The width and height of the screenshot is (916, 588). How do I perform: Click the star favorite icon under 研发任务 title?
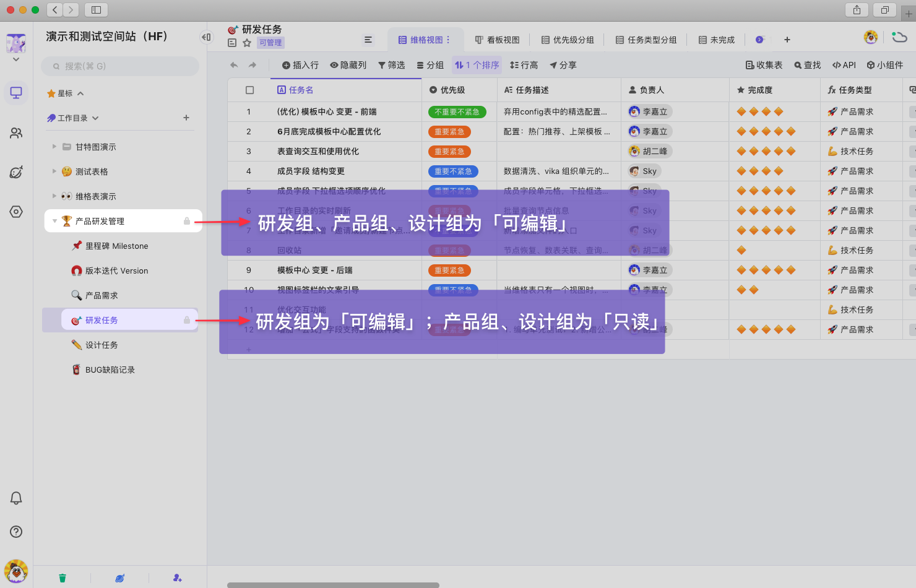pos(247,43)
